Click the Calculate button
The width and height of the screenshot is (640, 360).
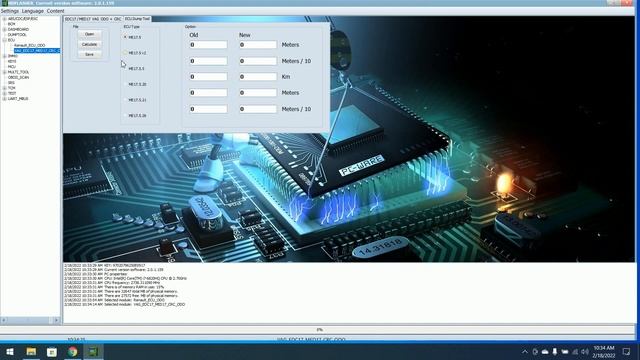[89, 44]
